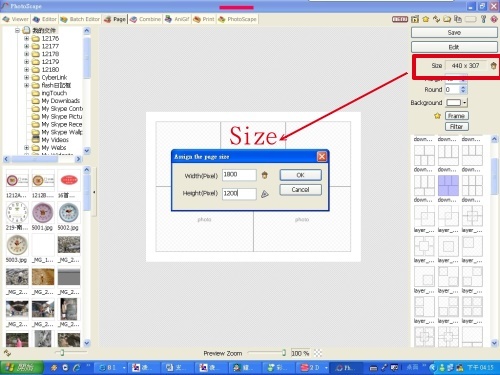Click the Edit button

454,47
